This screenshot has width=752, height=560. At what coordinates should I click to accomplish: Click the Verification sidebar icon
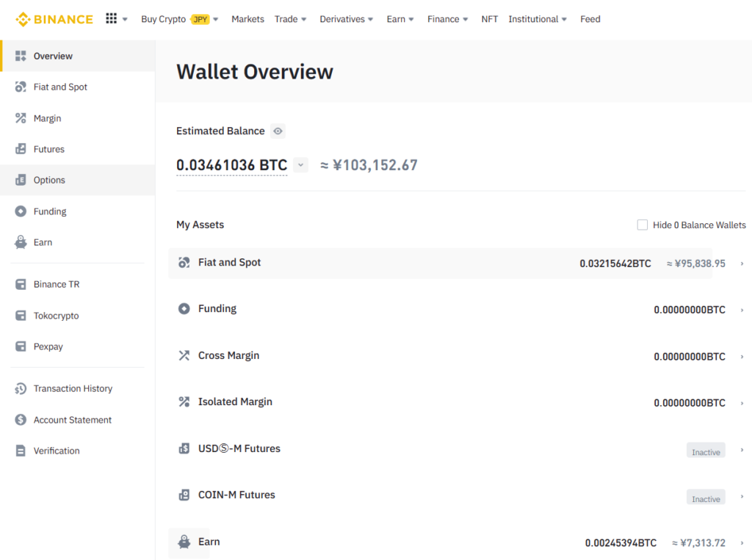pos(21,451)
